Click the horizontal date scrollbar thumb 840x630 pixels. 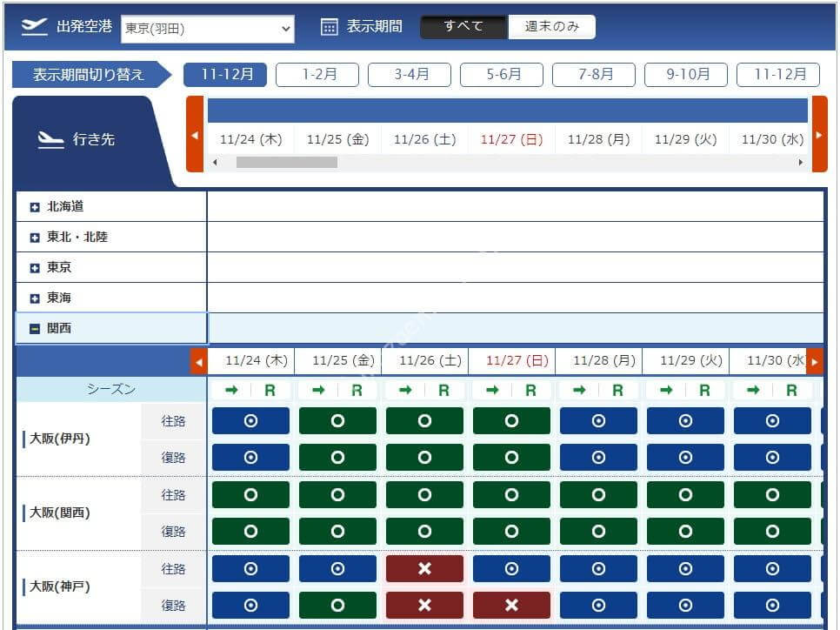coord(287,162)
